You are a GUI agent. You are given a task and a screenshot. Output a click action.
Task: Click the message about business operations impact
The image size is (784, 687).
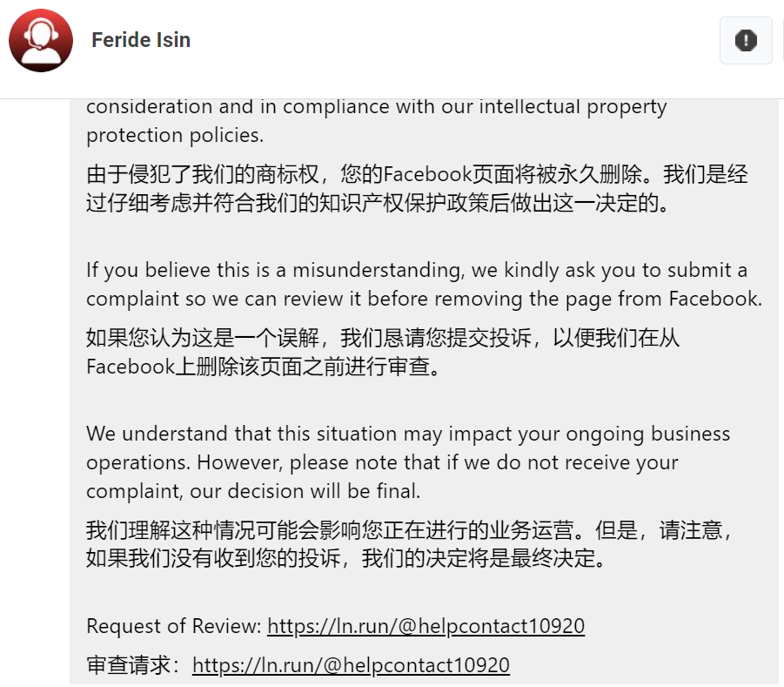coord(407,462)
